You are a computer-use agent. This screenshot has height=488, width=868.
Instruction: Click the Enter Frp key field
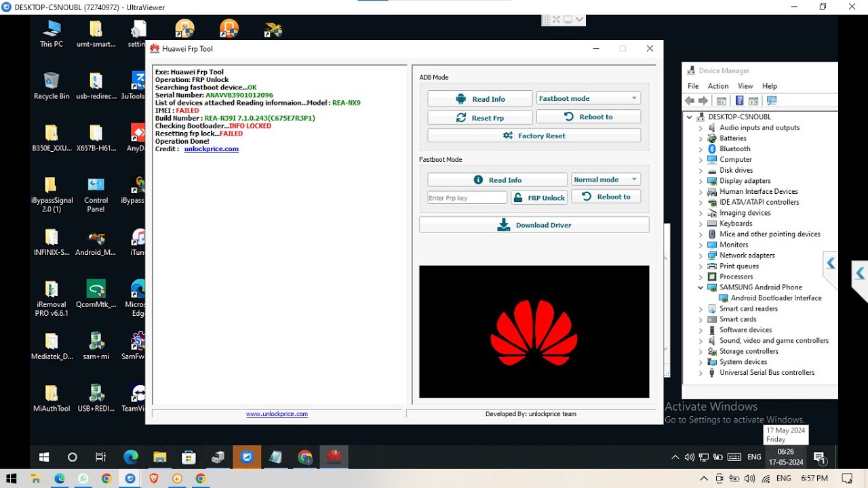coord(467,198)
